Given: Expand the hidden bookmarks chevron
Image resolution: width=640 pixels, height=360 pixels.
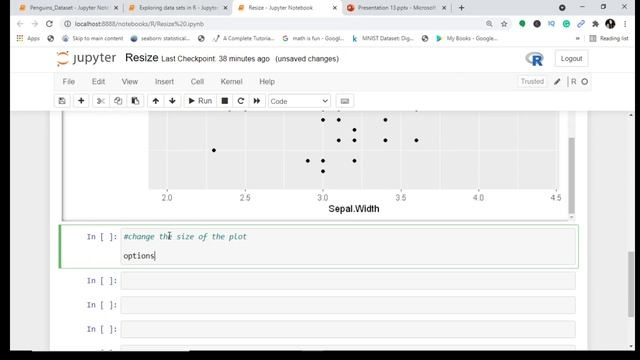Looking at the screenshot, I should pyautogui.click(x=578, y=38).
